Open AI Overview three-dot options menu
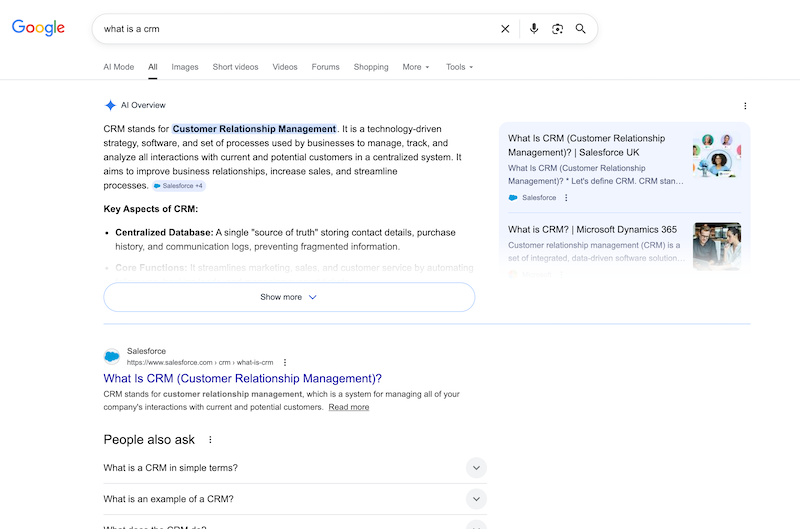This screenshot has height=529, width=800. (x=745, y=106)
